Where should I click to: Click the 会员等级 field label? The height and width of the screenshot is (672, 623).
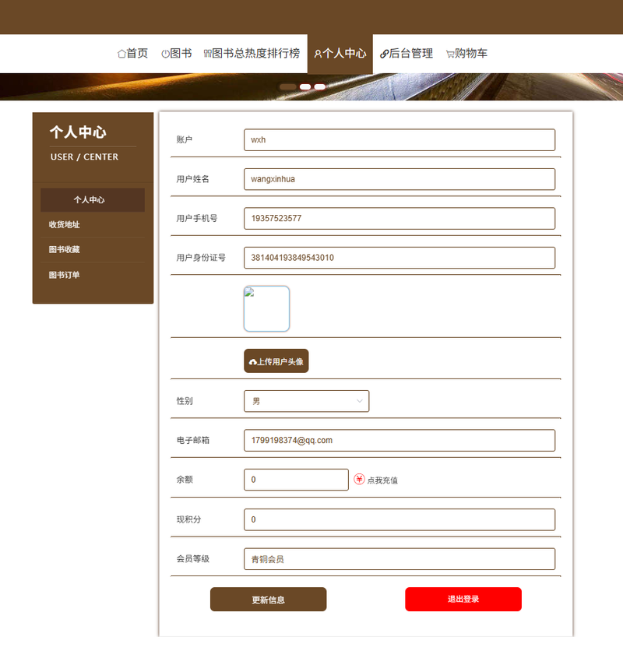tap(193, 559)
